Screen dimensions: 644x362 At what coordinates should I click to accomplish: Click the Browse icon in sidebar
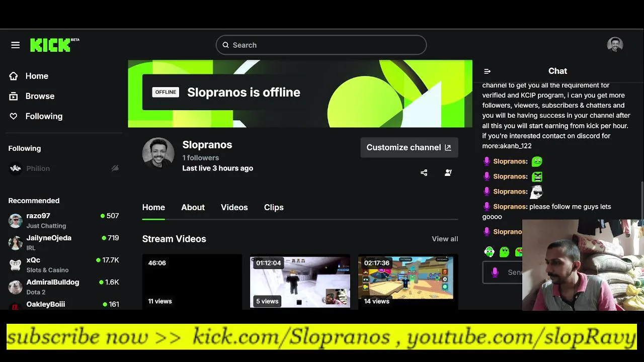(x=14, y=96)
